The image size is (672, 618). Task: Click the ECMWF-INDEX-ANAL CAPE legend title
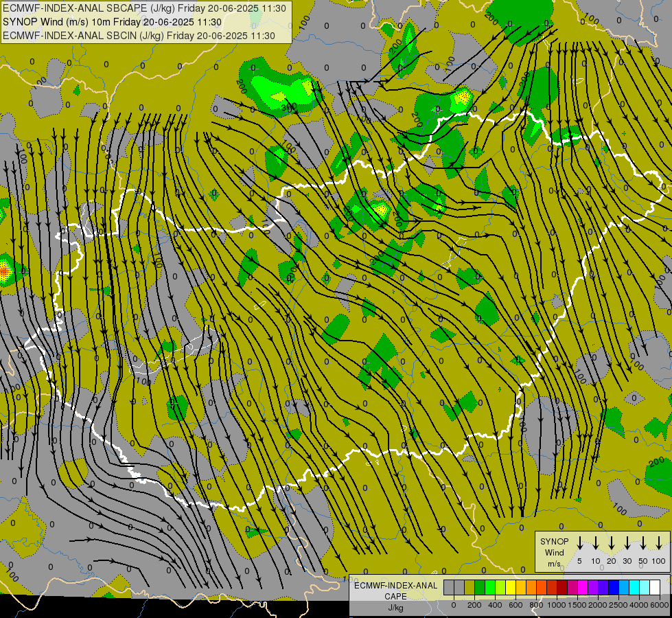(x=395, y=591)
